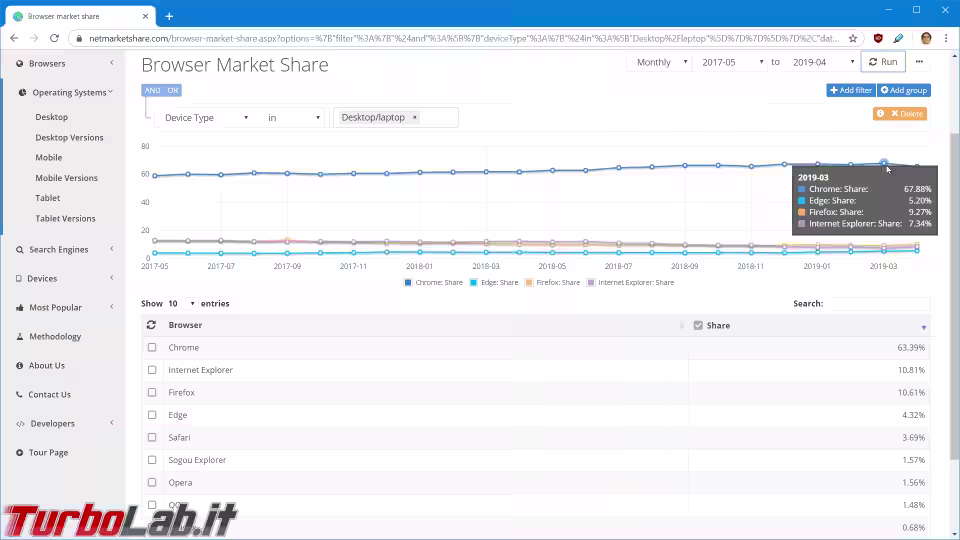Open the 2017-05 start date dropdown
Screen dimensions: 960x540
[x=732, y=62]
